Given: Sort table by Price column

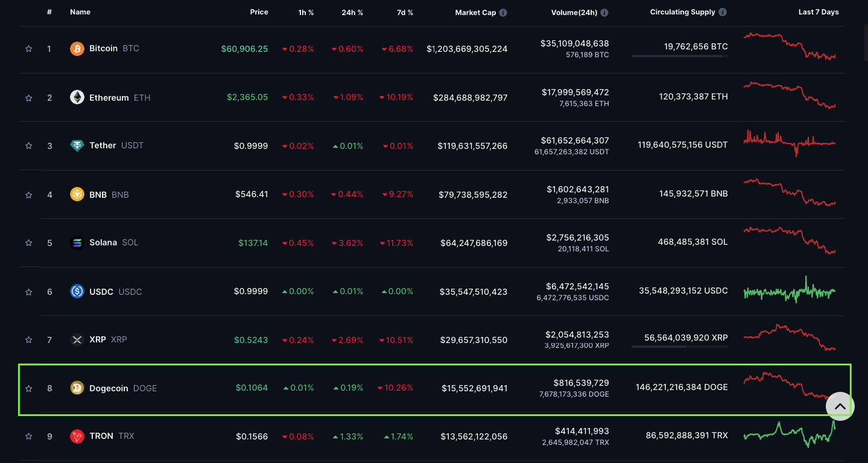Looking at the screenshot, I should (x=259, y=12).
